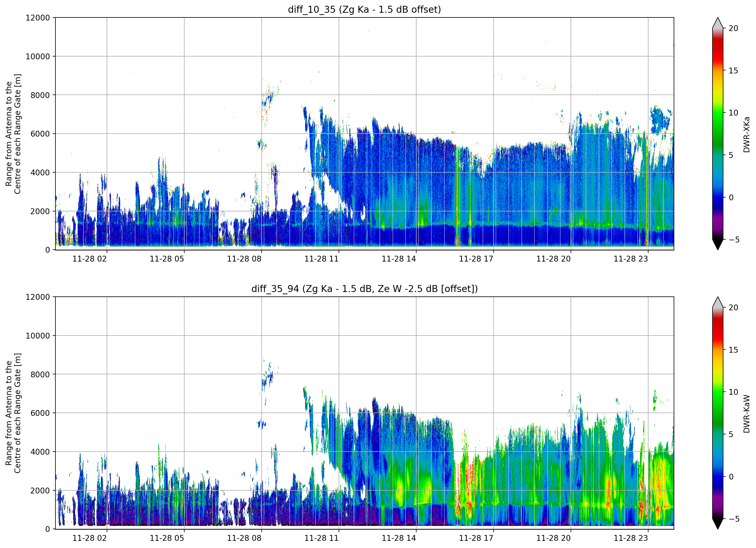Click "11-28 17" time tick of diff_35_94 plot
The image size is (756, 548).
coord(476,538)
